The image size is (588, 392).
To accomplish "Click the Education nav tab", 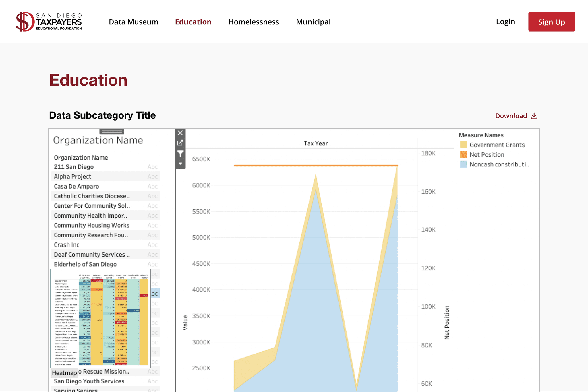I will pos(193,22).
